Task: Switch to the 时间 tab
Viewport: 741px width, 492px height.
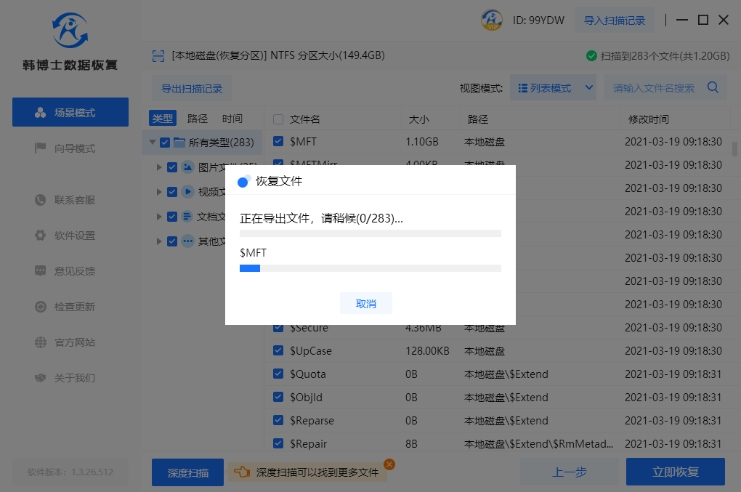Action: [232, 118]
